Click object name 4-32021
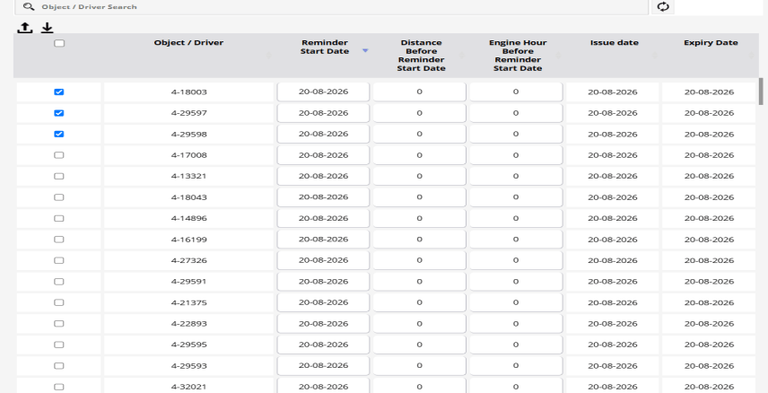The image size is (768, 393). (189, 387)
